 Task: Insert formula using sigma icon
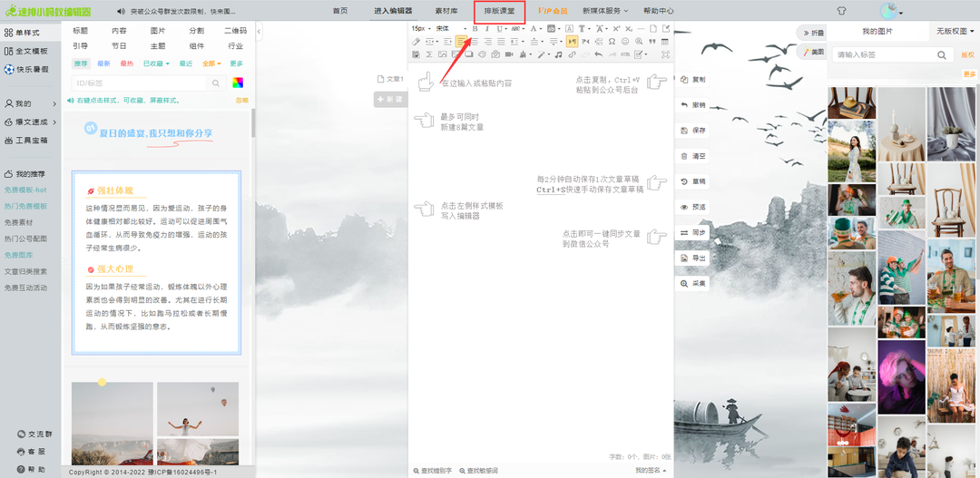(x=428, y=54)
